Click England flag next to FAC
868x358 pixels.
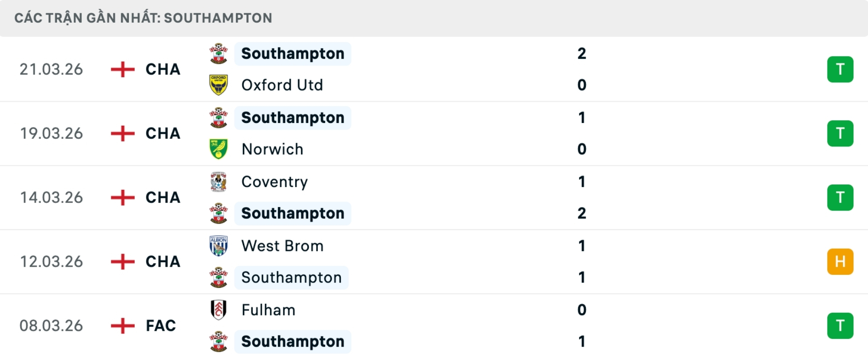[123, 326]
